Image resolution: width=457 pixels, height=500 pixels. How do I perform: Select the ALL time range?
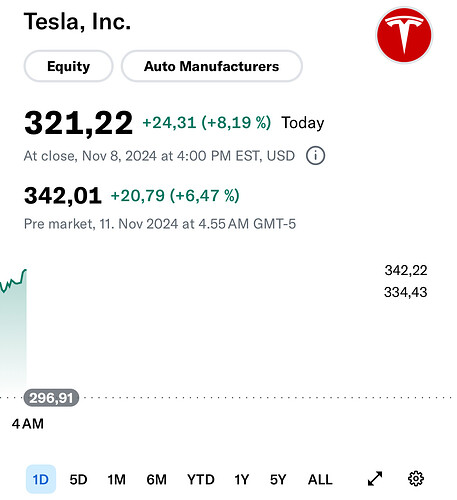[x=320, y=480]
